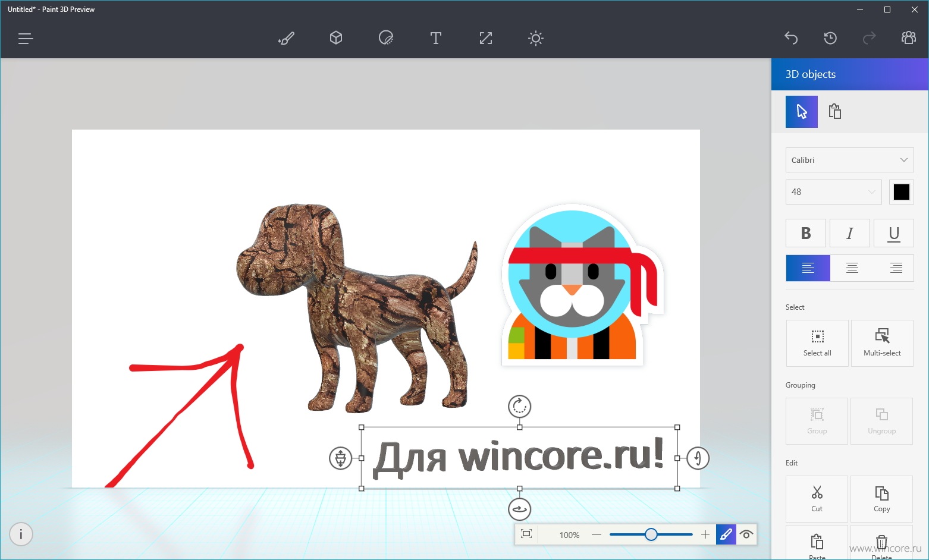Maximize the Paint 3D window
Screen dimensions: 929x560
(887, 10)
